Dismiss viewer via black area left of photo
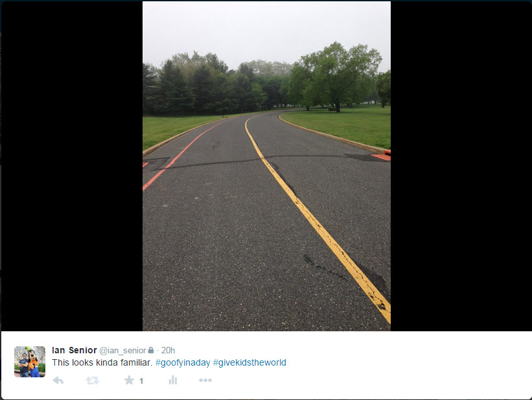 (72, 166)
